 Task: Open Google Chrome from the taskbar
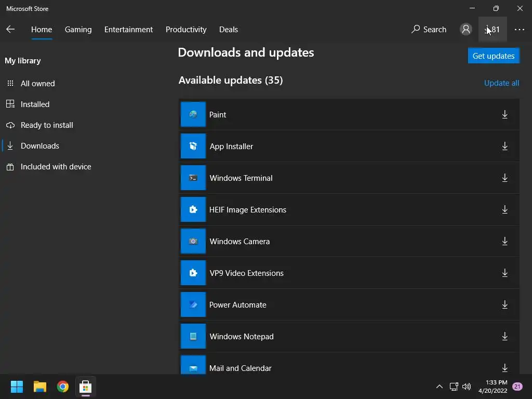tap(63, 387)
